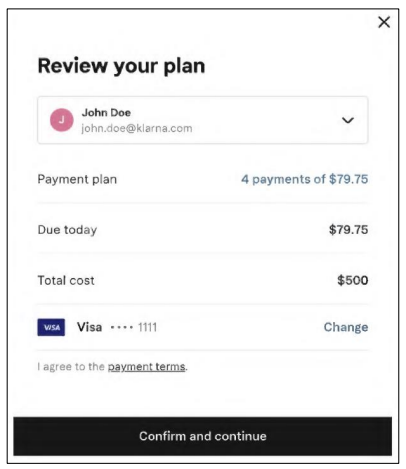Click the Visa card logo
The height and width of the screenshot is (469, 406).
pyautogui.click(x=51, y=327)
